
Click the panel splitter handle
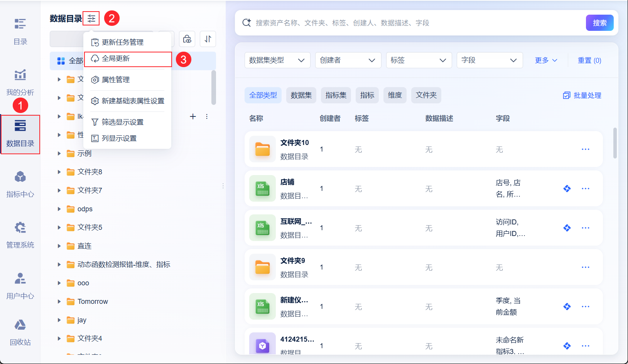click(x=223, y=186)
